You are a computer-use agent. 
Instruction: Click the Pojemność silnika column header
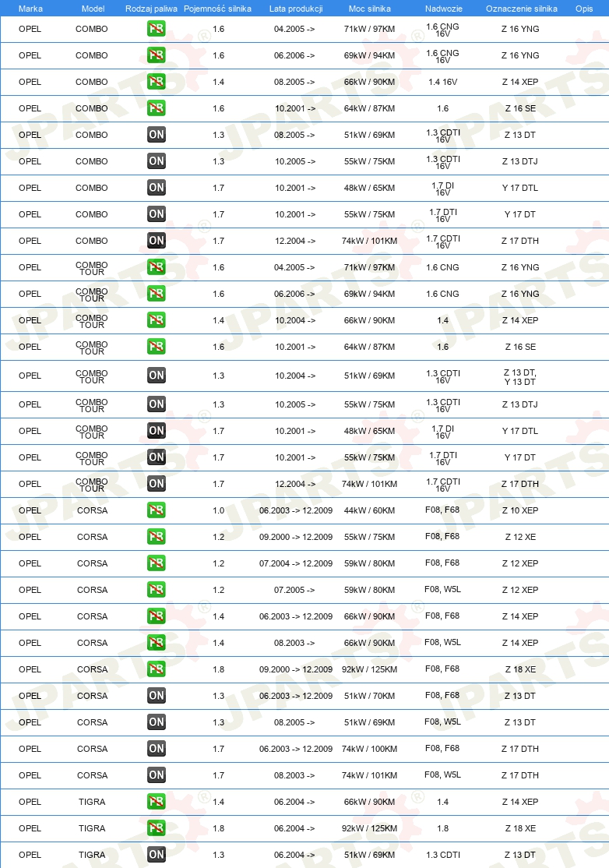[x=218, y=9]
